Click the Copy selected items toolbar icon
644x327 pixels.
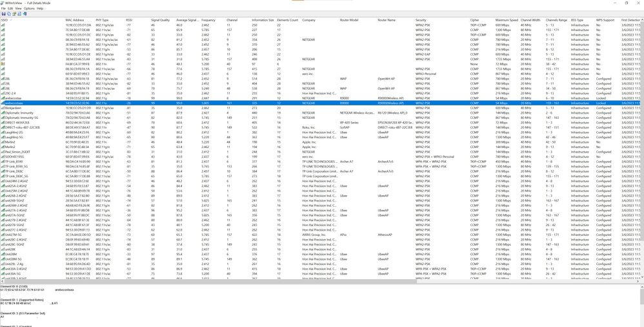[9, 14]
